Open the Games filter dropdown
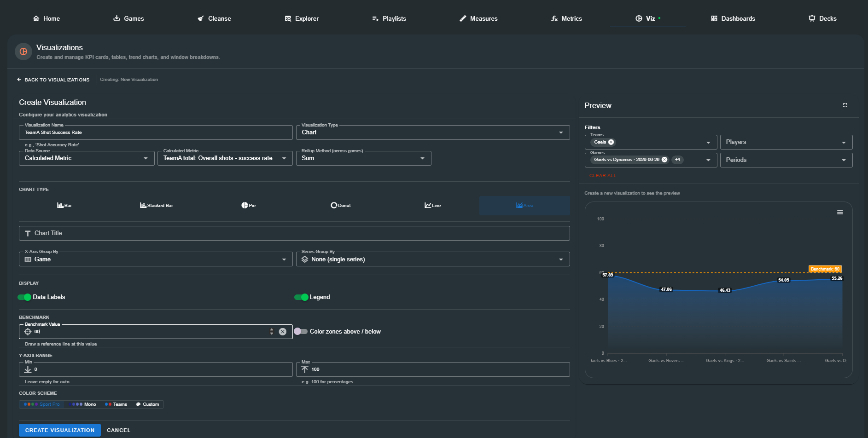This screenshot has height=438, width=868. (x=708, y=160)
